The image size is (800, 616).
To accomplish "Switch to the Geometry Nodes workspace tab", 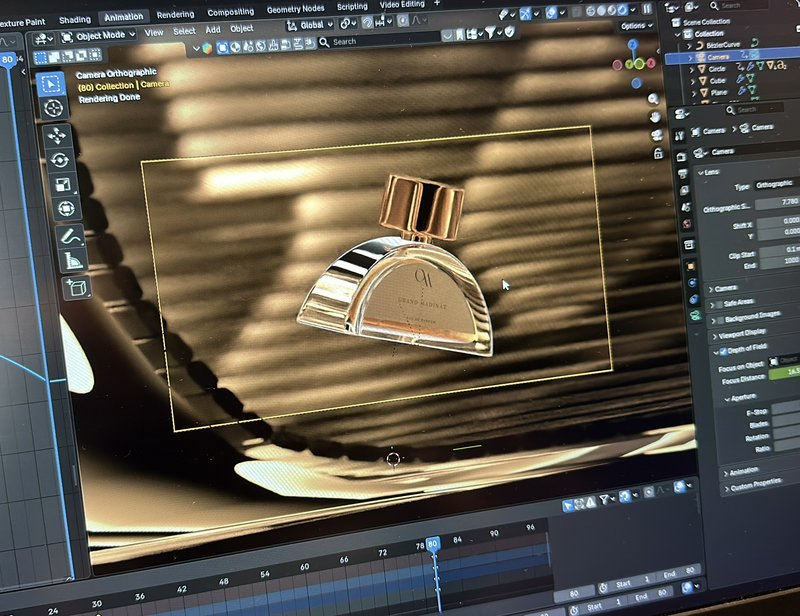I will tap(295, 9).
